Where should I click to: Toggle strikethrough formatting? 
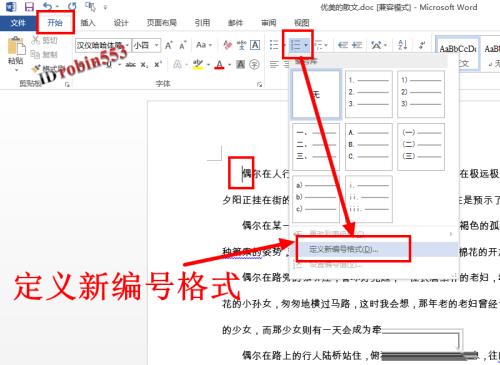click(x=130, y=64)
